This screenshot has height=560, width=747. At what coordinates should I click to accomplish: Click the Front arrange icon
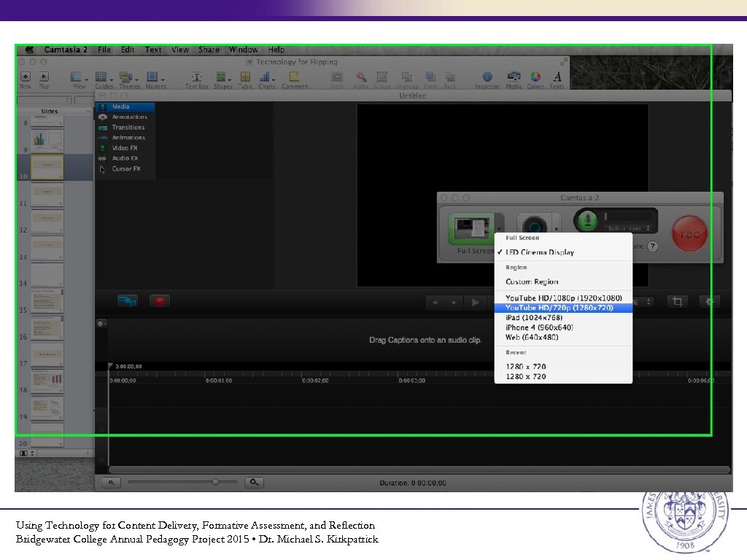[x=430, y=77]
